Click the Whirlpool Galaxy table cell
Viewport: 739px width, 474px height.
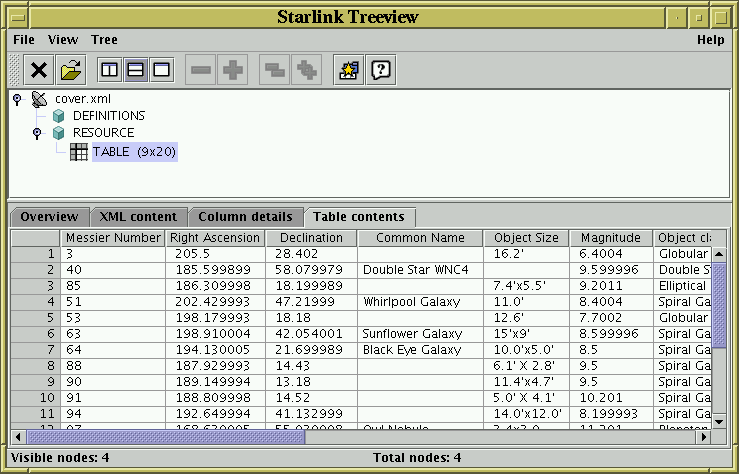tap(420, 300)
